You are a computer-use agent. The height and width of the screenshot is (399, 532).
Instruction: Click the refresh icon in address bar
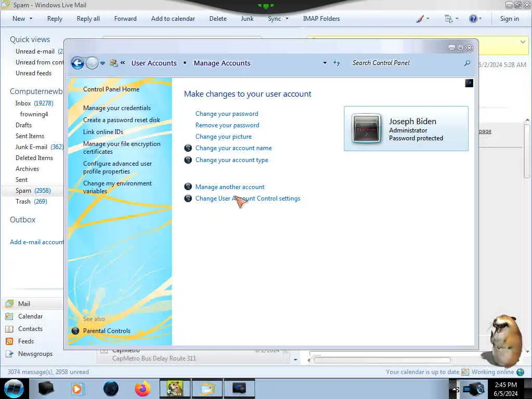click(337, 63)
